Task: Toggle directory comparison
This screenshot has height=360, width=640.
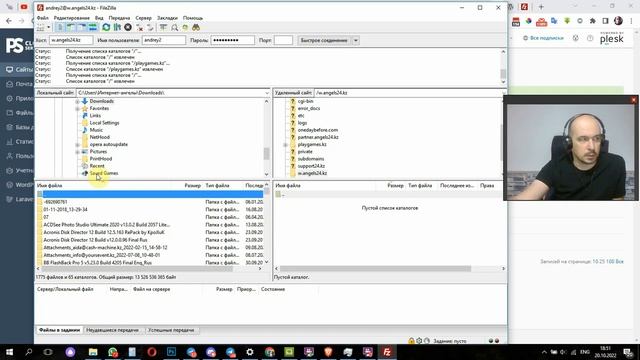Action: pyautogui.click(x=174, y=27)
